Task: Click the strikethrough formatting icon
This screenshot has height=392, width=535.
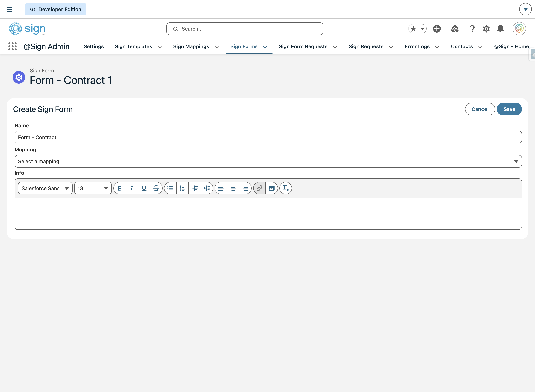Action: [156, 188]
